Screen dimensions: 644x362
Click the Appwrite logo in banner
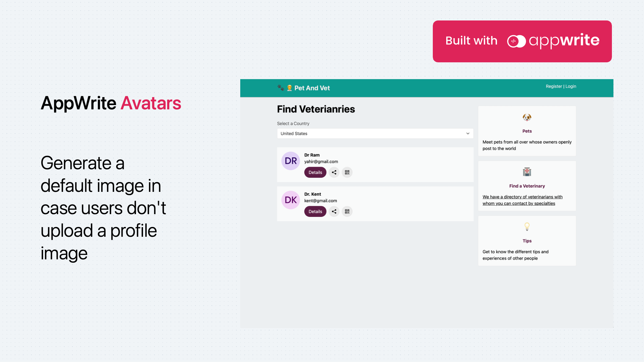point(553,41)
